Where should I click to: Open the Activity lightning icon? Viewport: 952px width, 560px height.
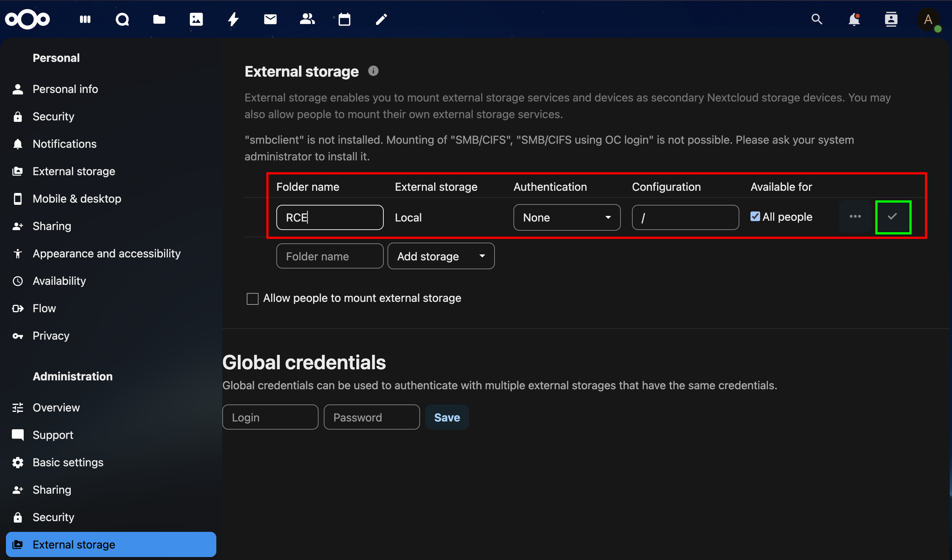tap(233, 19)
